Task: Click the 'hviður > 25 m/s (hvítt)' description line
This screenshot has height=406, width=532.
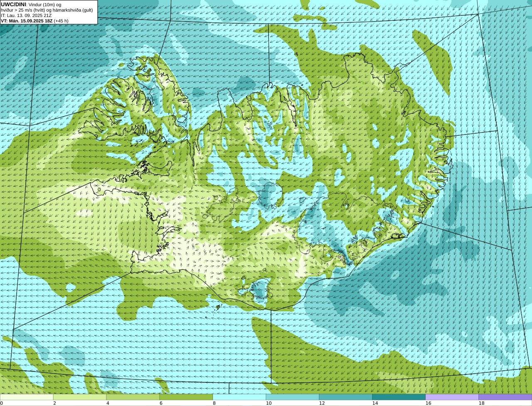Action: (47, 10)
